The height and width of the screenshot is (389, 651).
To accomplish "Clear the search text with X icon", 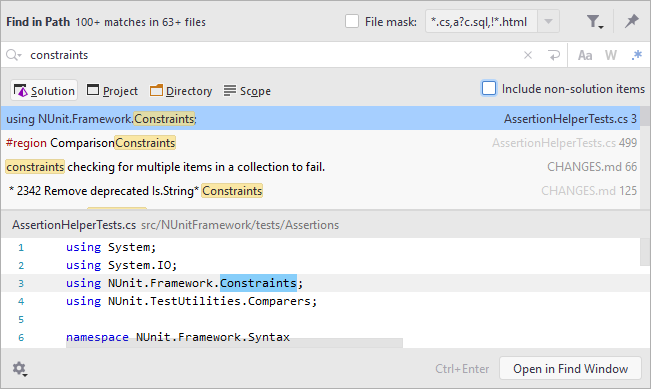I will click(x=528, y=55).
